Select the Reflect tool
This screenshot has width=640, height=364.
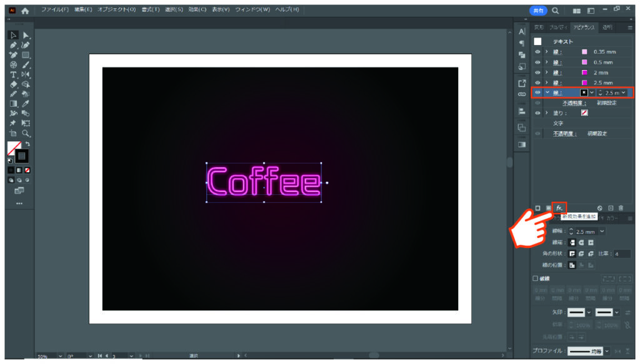[x=26, y=74]
